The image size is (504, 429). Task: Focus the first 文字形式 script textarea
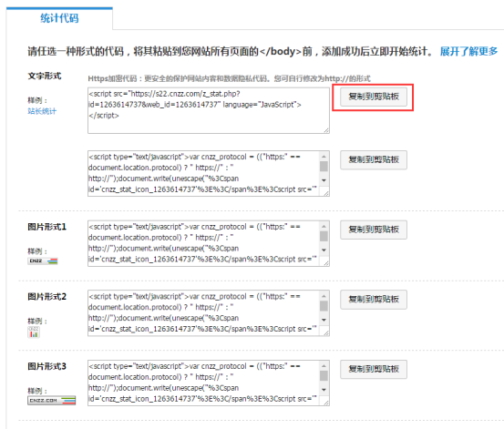click(209, 110)
